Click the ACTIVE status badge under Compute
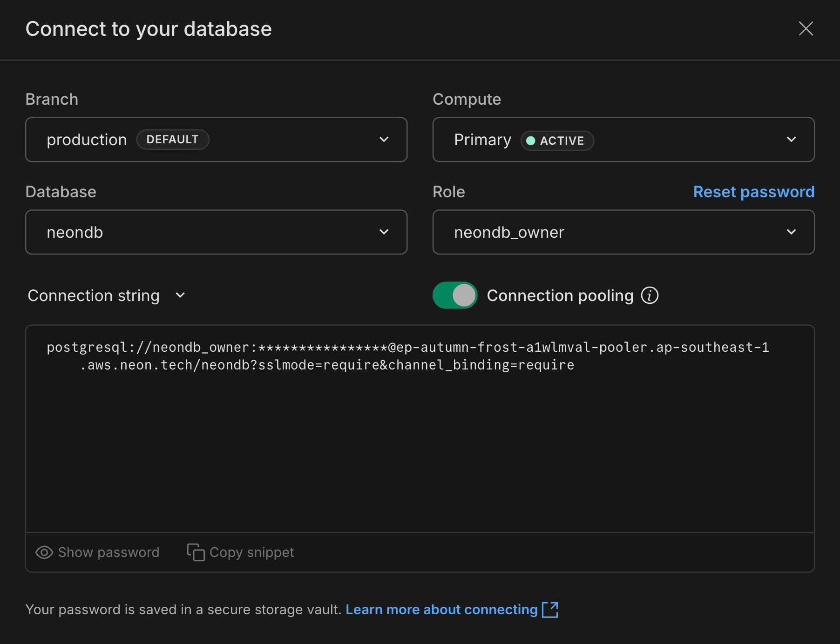 click(557, 141)
